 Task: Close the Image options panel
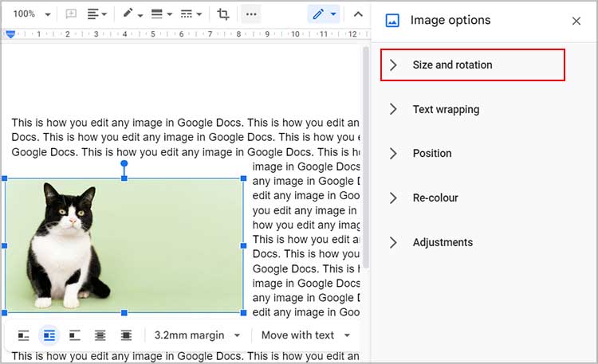[x=576, y=21]
